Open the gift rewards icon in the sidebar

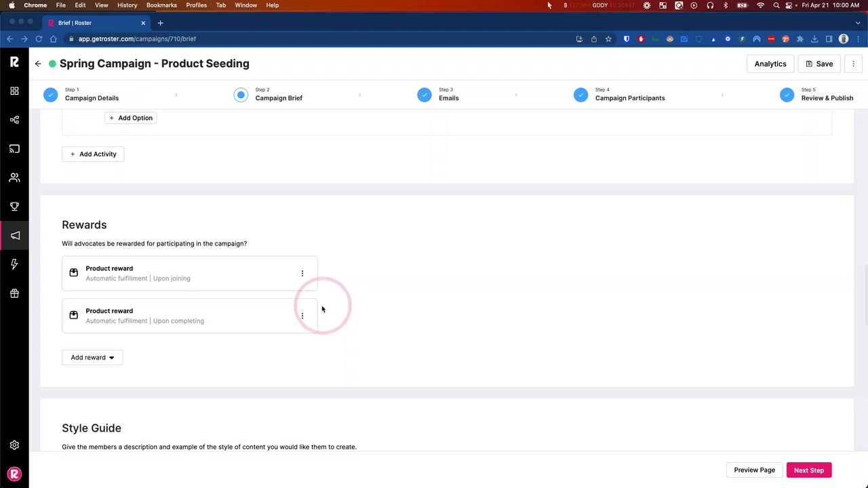tap(14, 293)
